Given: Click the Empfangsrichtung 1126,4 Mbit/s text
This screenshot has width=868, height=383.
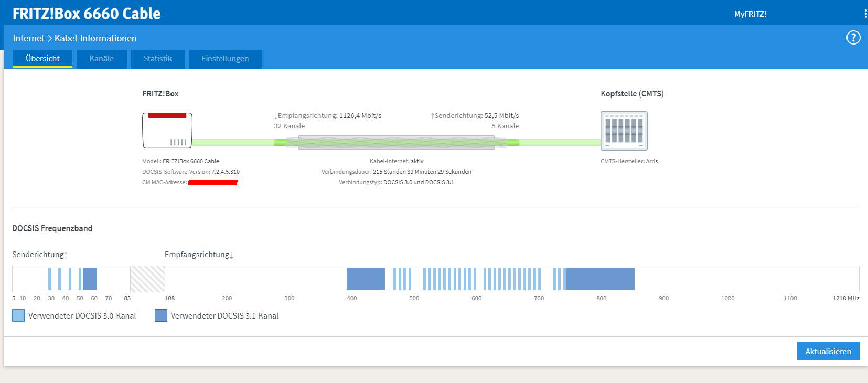Looking at the screenshot, I should [x=328, y=116].
